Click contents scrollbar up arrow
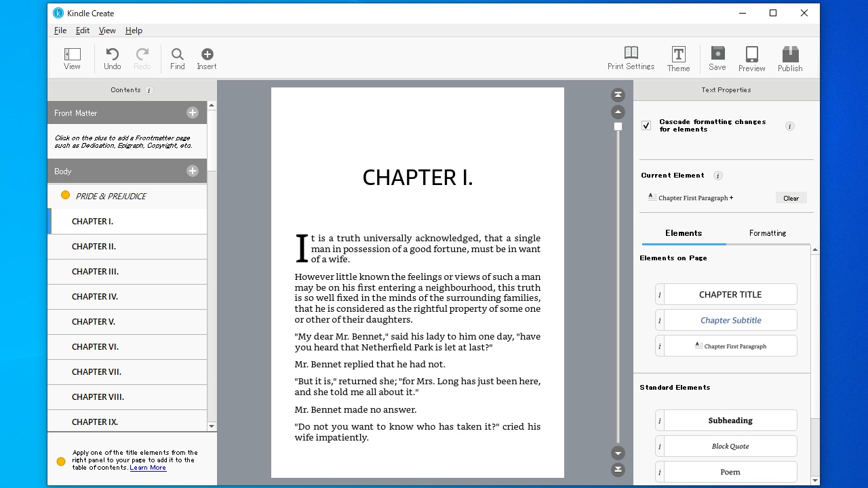This screenshot has width=868, height=488. pos(212,106)
